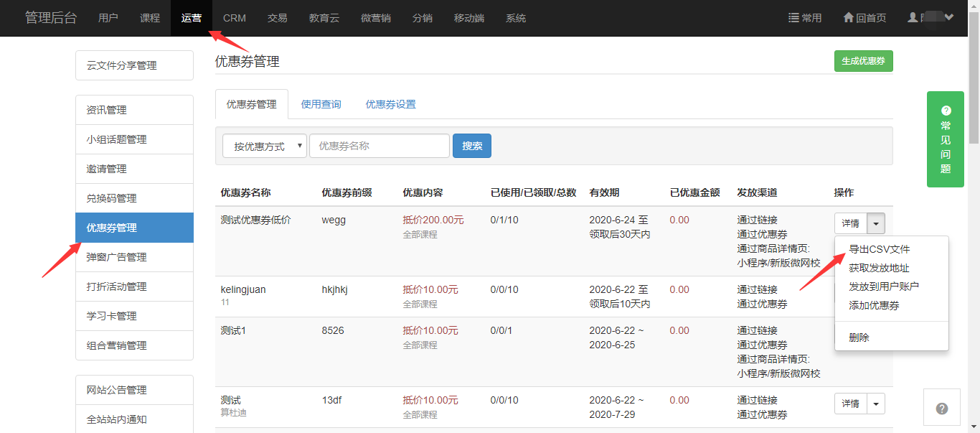Open the green 常见问题 side panel

945,139
